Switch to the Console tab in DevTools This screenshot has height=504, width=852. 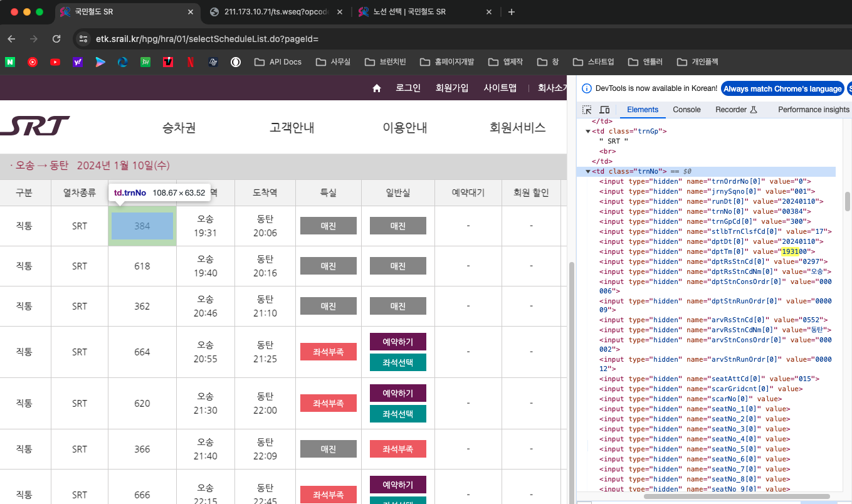686,110
